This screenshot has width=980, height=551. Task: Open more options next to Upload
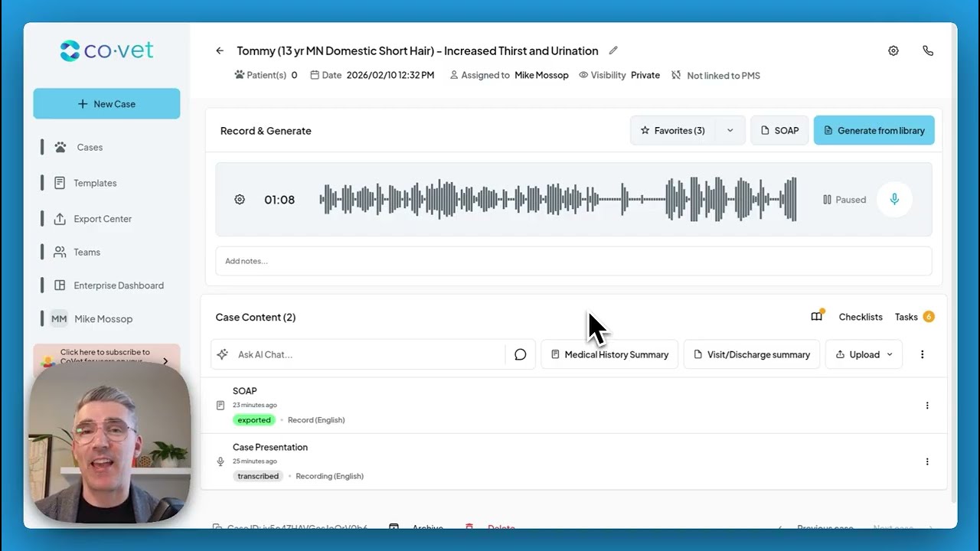(x=923, y=354)
